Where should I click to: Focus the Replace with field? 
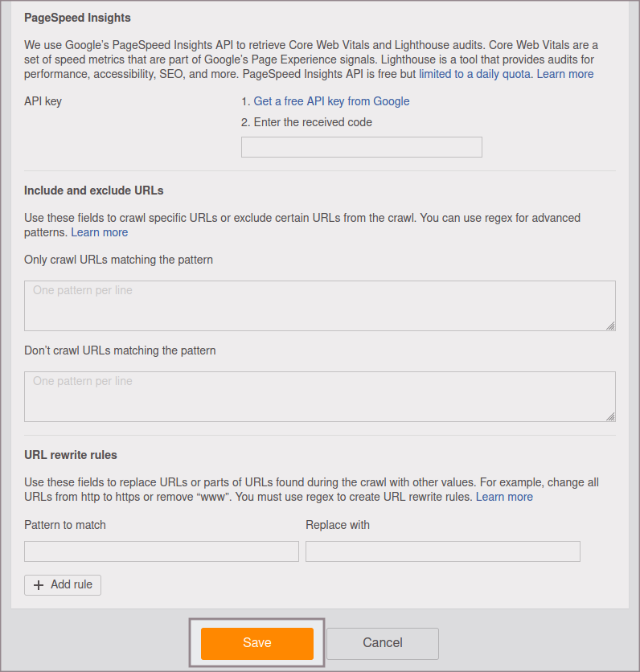[x=442, y=551]
